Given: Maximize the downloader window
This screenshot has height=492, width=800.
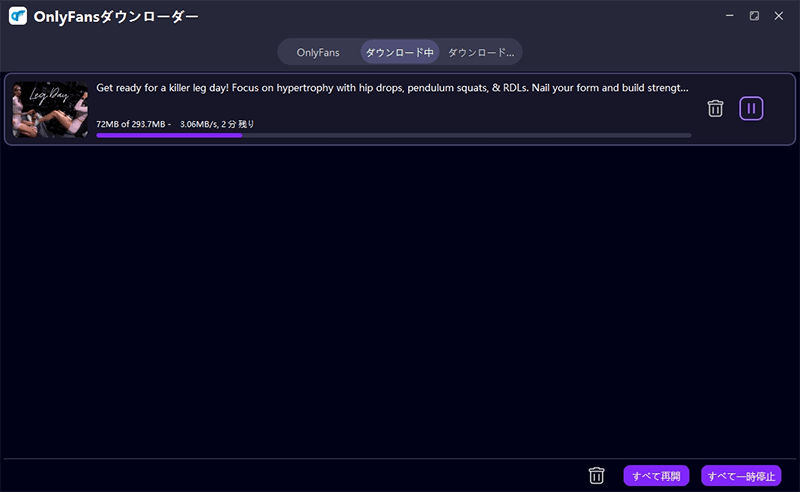Looking at the screenshot, I should point(754,16).
